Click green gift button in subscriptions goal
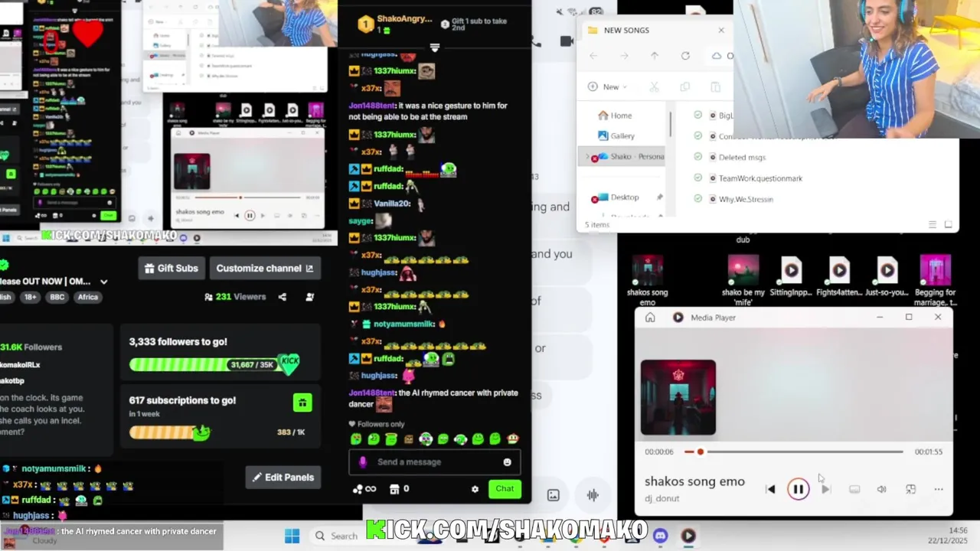 (302, 403)
